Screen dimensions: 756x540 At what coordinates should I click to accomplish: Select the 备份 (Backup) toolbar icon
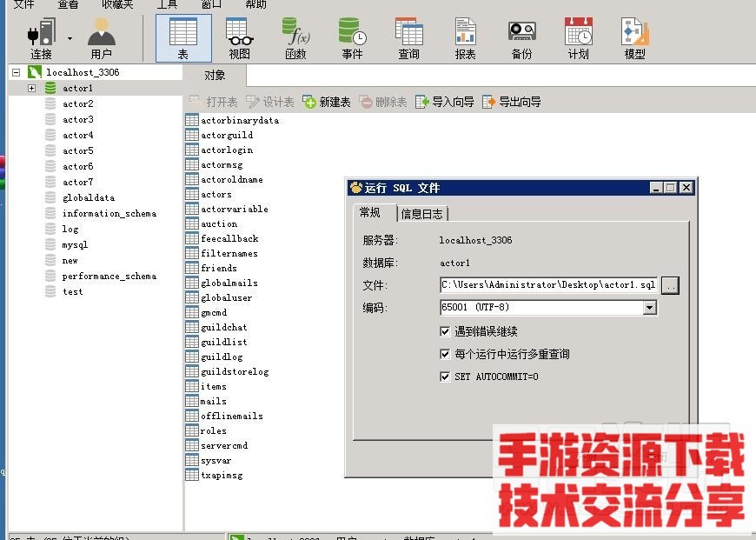tap(521, 37)
